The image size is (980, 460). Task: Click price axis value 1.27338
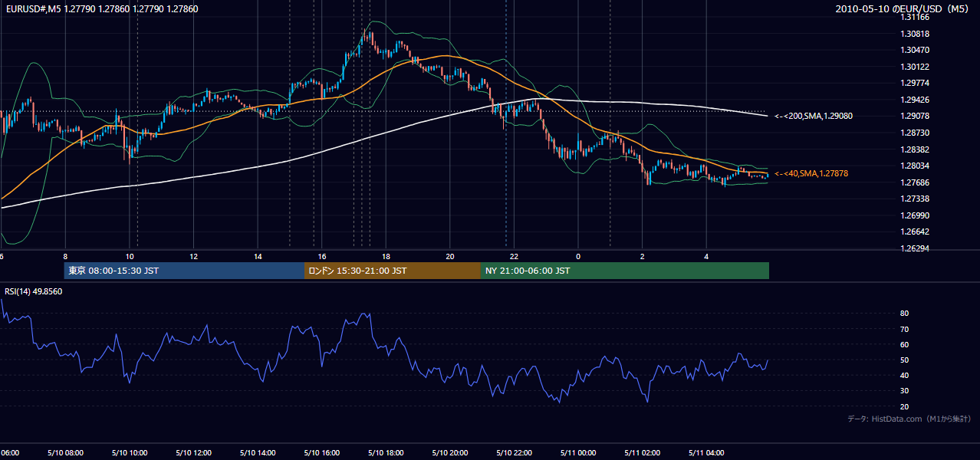tap(915, 199)
